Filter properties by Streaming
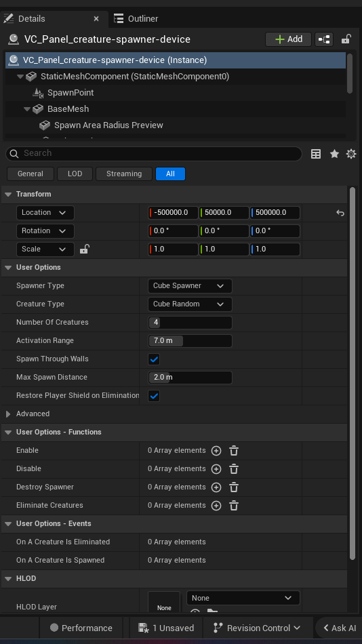Screen dimensions: 362x644 click(123, 174)
